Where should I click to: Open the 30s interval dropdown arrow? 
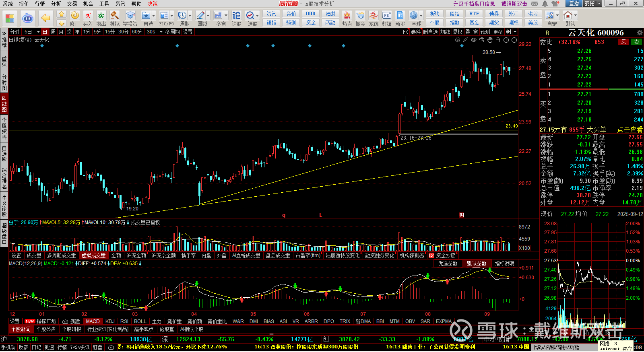[161, 32]
